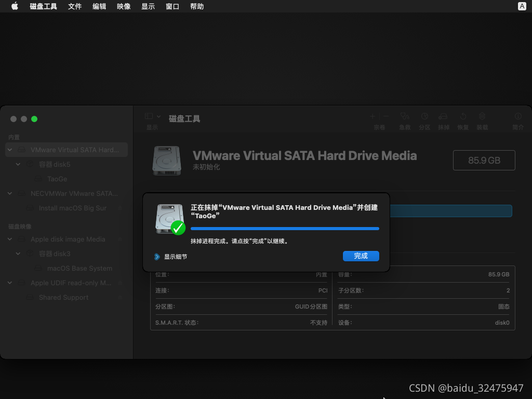
Task: Open the 简介 info toolbar icon
Action: 517,117
